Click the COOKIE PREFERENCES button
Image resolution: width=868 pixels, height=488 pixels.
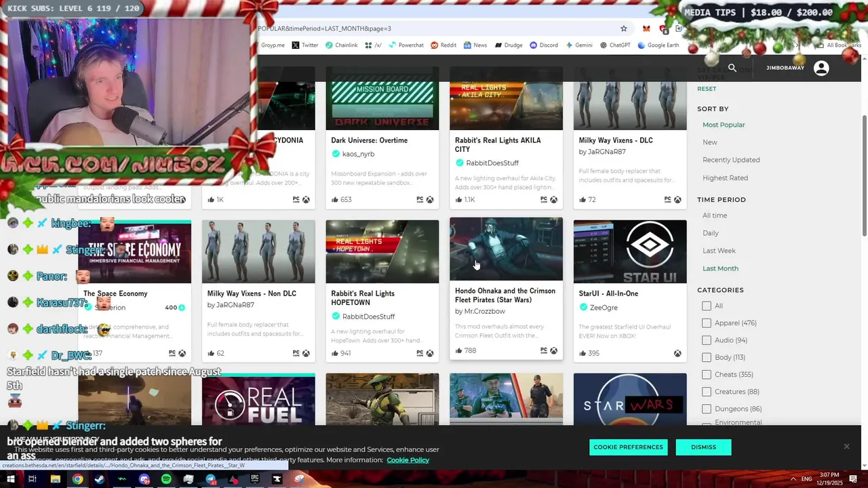(629, 447)
